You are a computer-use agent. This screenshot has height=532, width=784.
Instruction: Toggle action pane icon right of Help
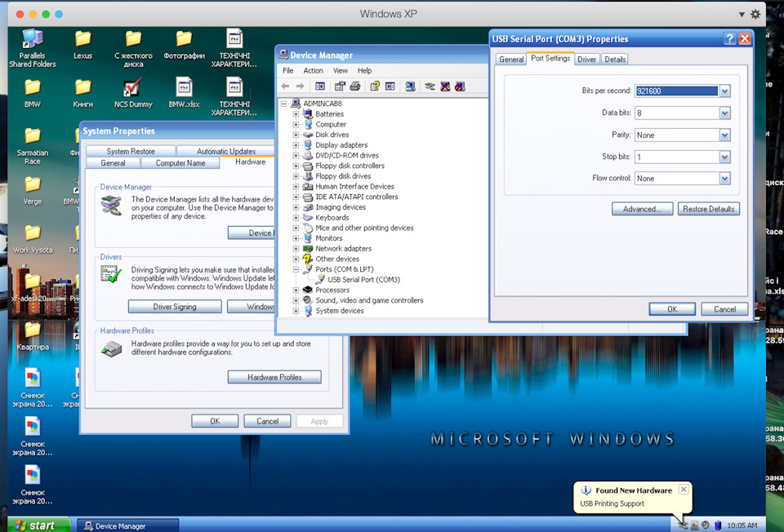coord(390,86)
